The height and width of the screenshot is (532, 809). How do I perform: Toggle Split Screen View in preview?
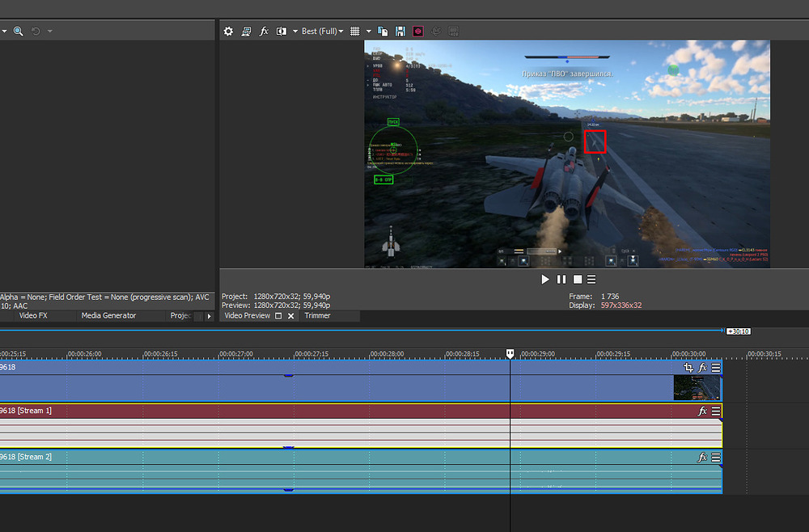coord(282,32)
